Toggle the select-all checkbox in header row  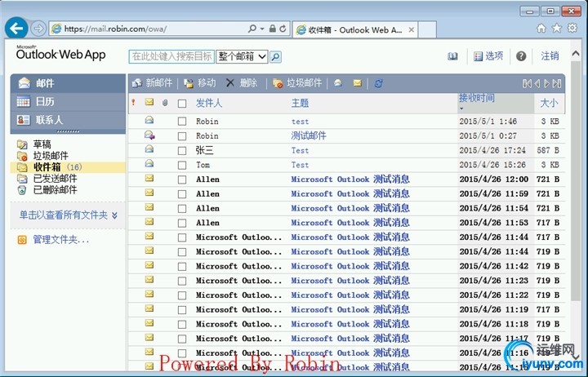point(182,104)
